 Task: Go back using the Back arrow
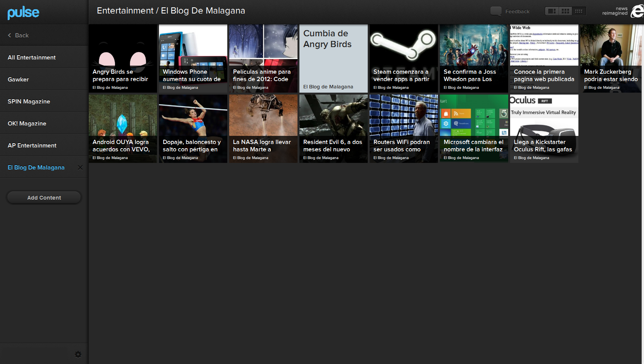pos(18,35)
